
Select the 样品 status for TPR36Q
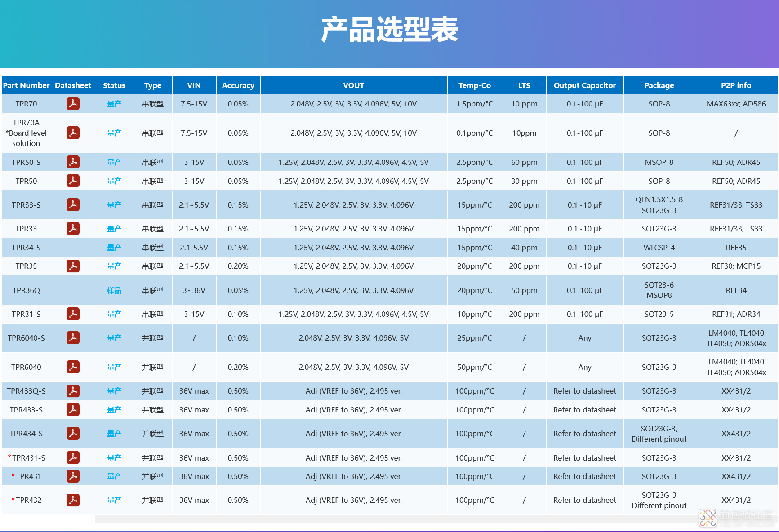(114, 290)
